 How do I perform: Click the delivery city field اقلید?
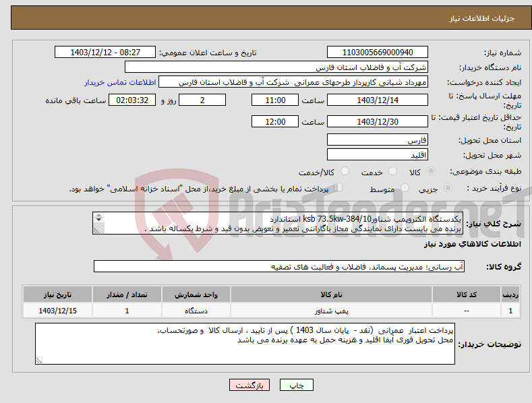(x=378, y=155)
